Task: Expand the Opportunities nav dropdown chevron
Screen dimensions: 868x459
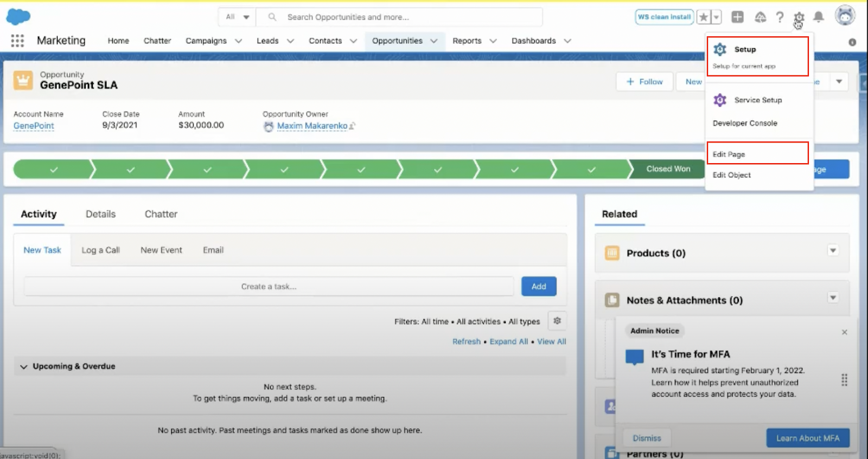Action: point(433,41)
